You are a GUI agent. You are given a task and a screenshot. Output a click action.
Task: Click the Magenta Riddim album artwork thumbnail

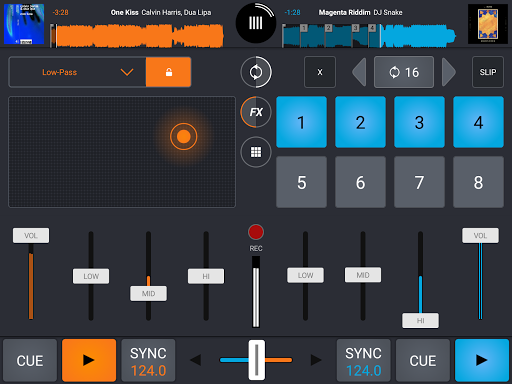click(488, 24)
